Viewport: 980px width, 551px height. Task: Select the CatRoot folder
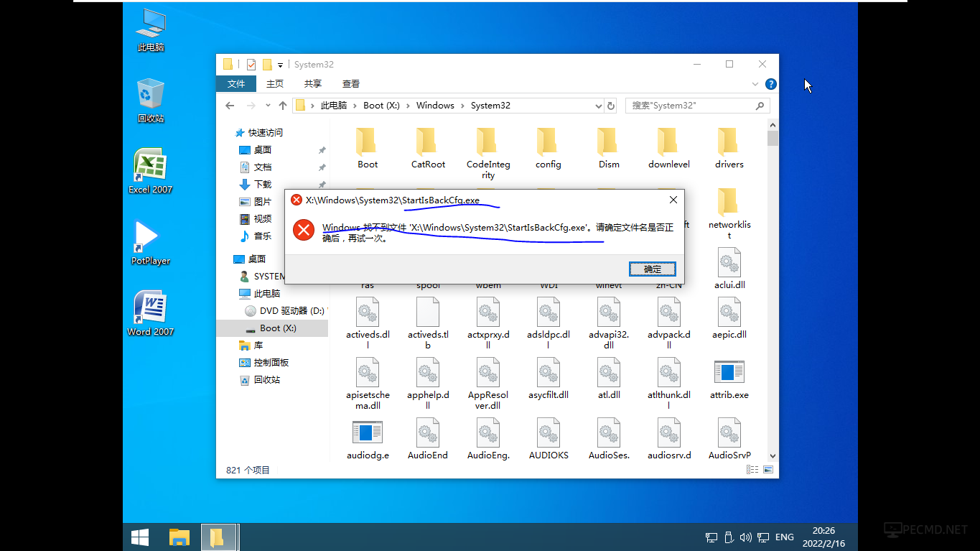point(428,149)
